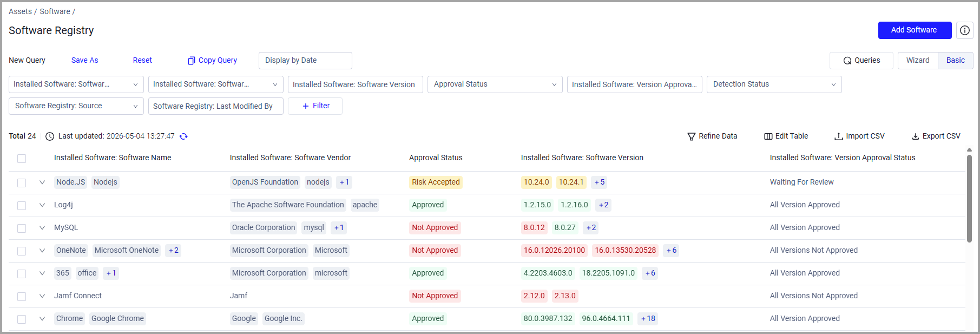Viewport: 980px width, 334px height.
Task: Click the table vertical scrollbar thumb
Action: point(969,198)
